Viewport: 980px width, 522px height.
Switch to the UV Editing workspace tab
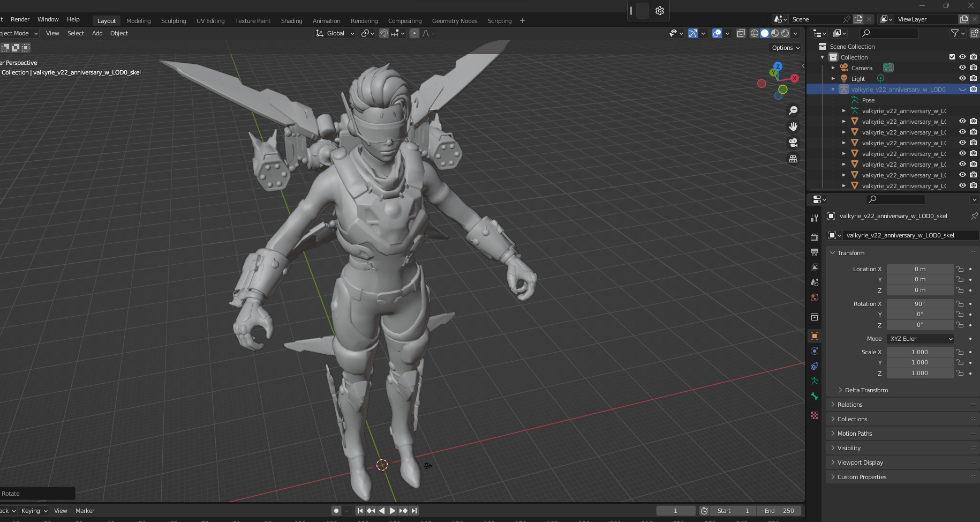(210, 21)
